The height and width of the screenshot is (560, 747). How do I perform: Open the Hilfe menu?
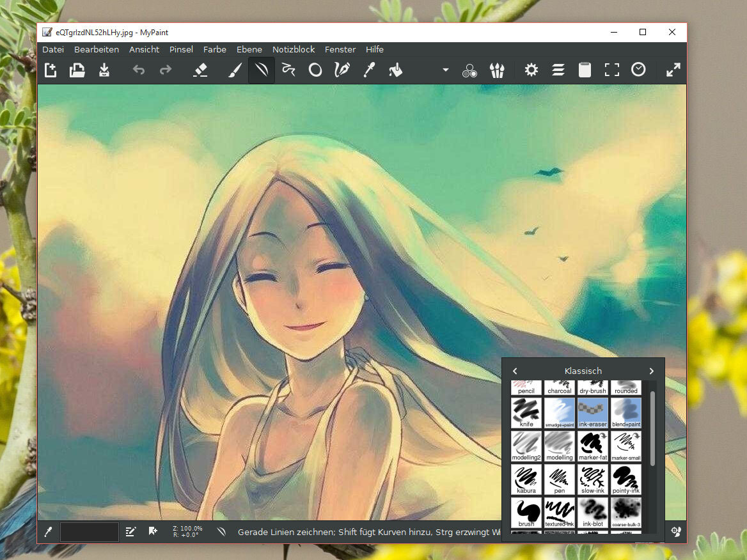[375, 49]
